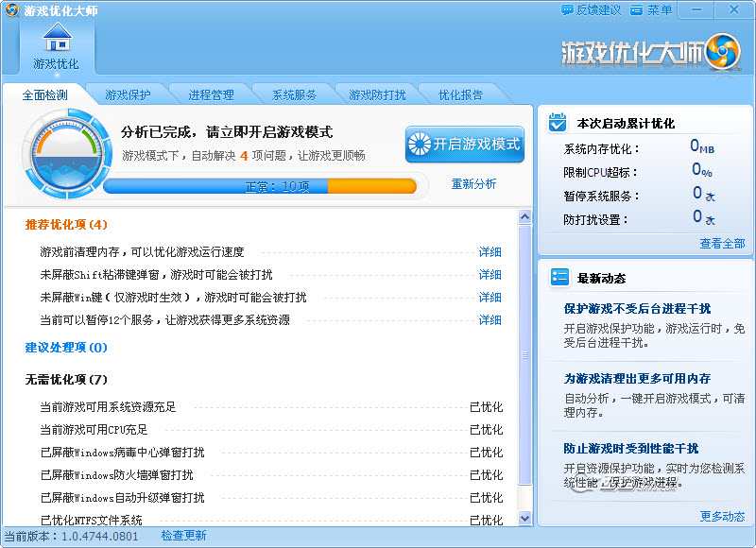Click 查看全部 in optimization summary
Screen dimensions: 756x548
(x=722, y=244)
